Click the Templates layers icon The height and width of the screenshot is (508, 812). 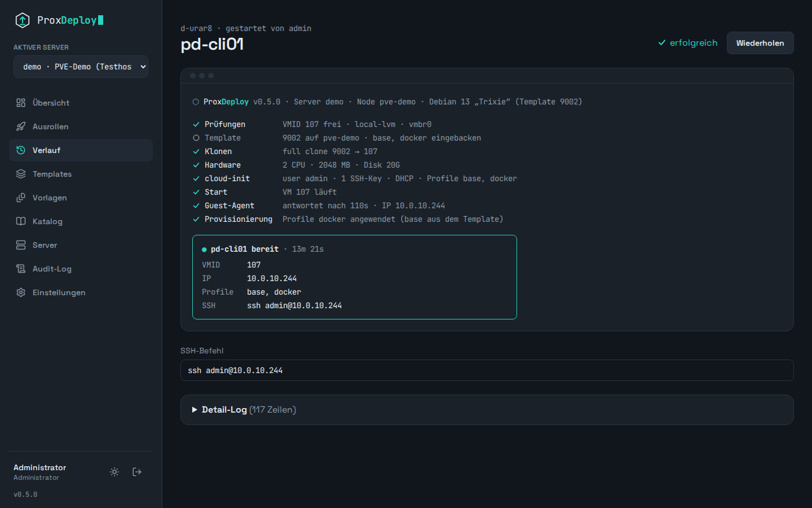pyautogui.click(x=21, y=174)
